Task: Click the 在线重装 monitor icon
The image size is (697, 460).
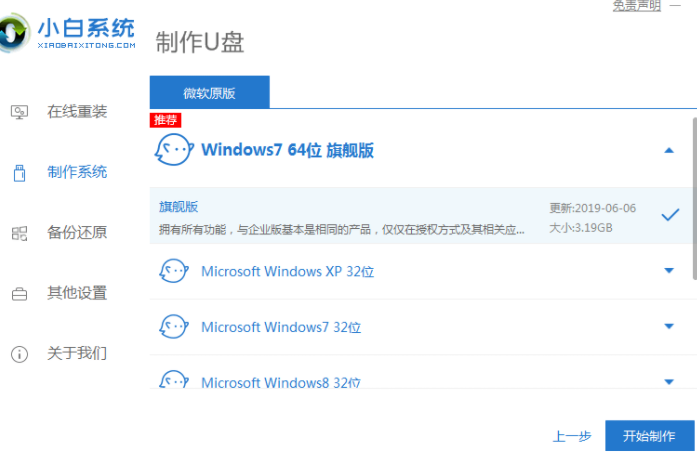Action: pos(19,111)
